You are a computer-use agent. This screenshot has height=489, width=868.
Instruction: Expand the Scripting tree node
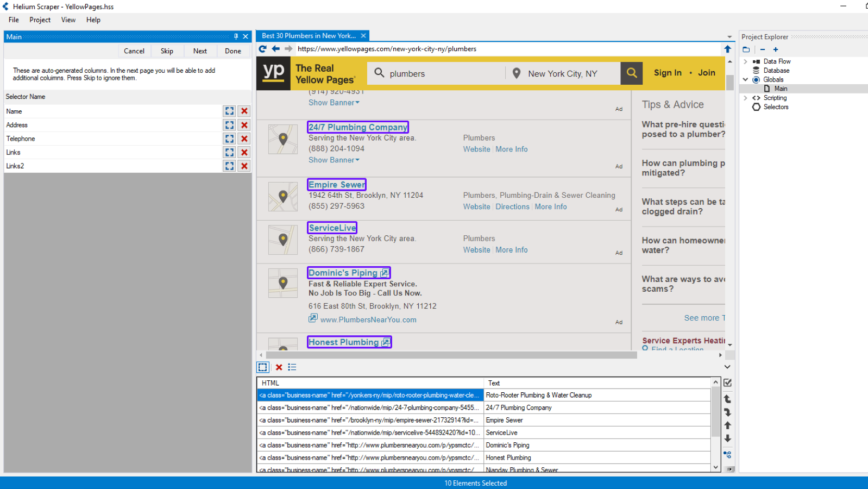[x=746, y=98]
